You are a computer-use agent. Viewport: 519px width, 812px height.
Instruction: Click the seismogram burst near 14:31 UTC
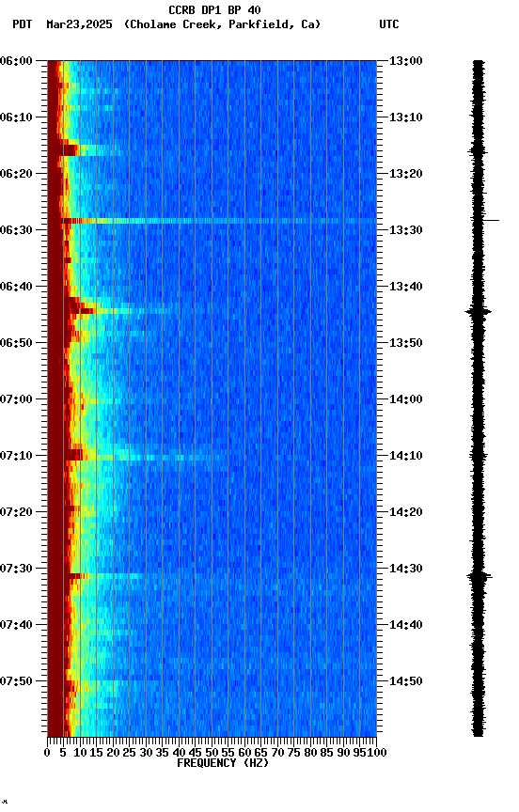point(480,576)
